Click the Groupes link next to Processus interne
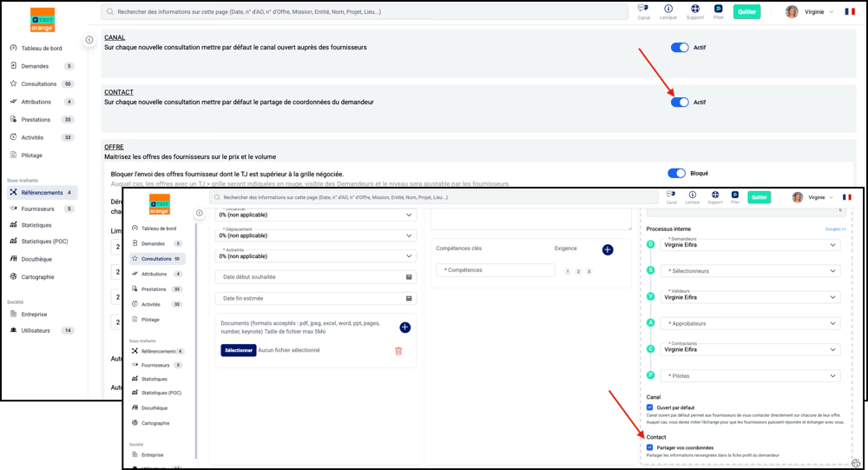The image size is (868, 470). click(x=834, y=229)
